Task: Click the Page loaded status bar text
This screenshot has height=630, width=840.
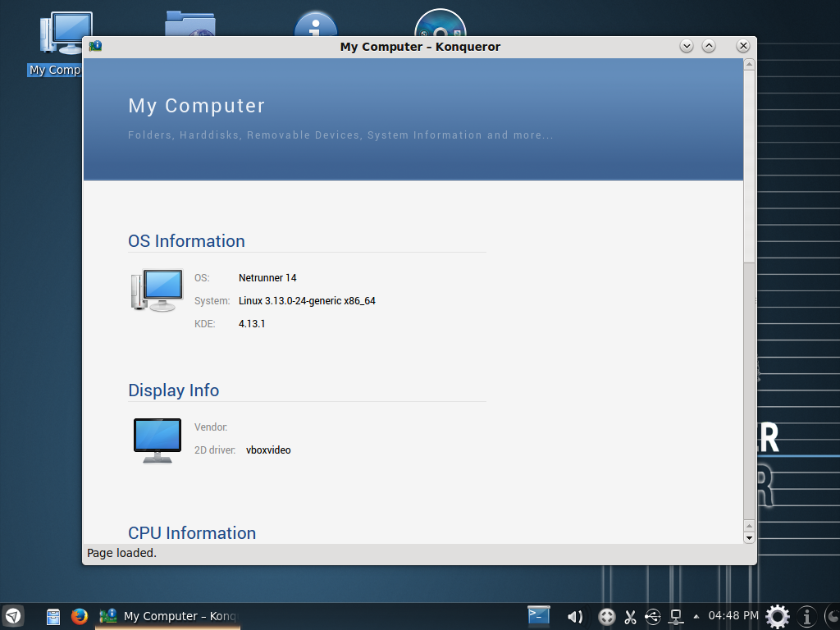Action: click(121, 553)
